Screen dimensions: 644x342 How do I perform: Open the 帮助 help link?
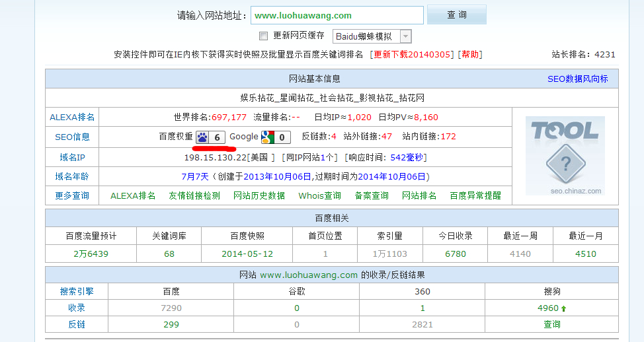(470, 55)
